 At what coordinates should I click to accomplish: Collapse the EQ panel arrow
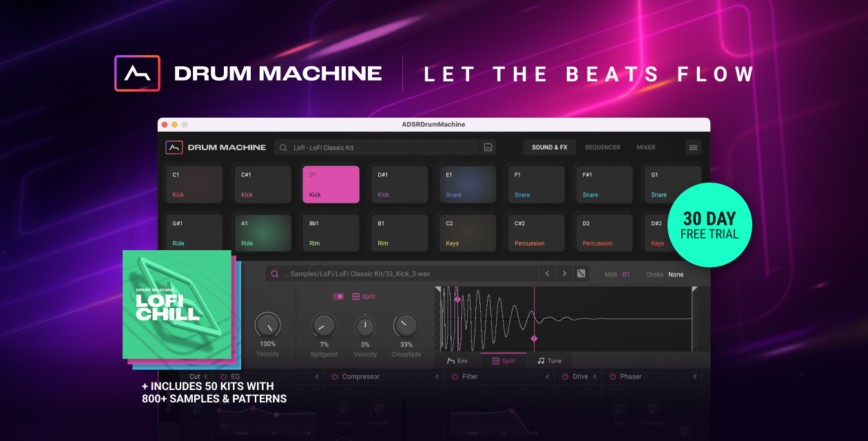point(317,377)
